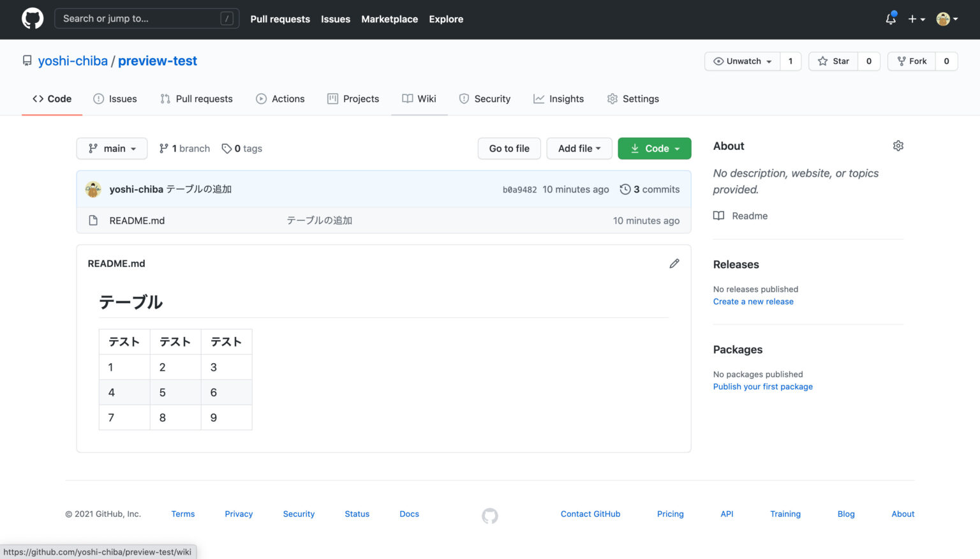Select the Readme book icon in the sidebar
Image resolution: width=980 pixels, height=559 pixels.
pyautogui.click(x=719, y=216)
